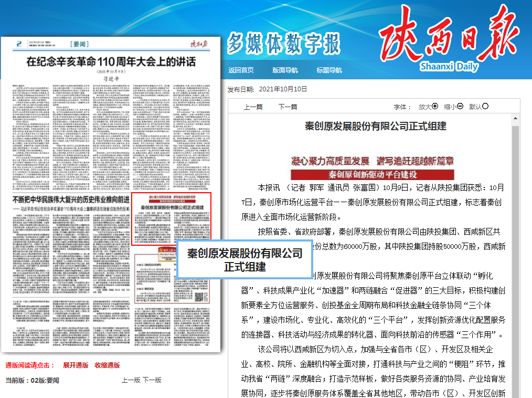Go to next article with 下一篇
This screenshot has height=398, width=532.
(x=288, y=107)
